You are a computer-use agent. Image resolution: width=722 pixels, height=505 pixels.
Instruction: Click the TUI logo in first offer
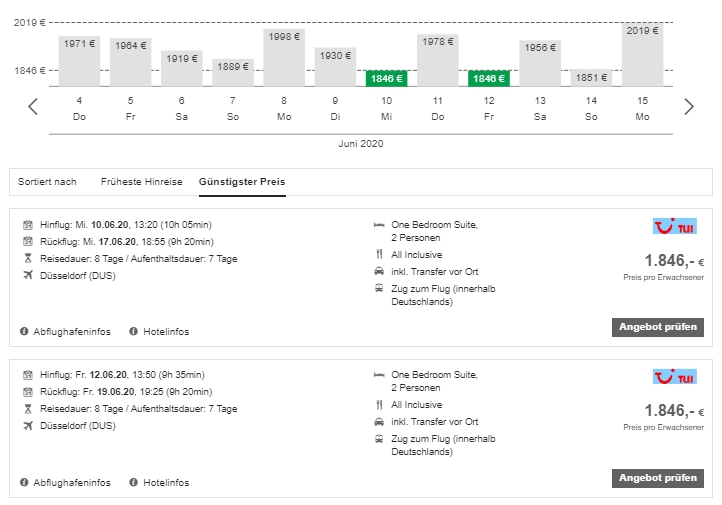point(675,226)
